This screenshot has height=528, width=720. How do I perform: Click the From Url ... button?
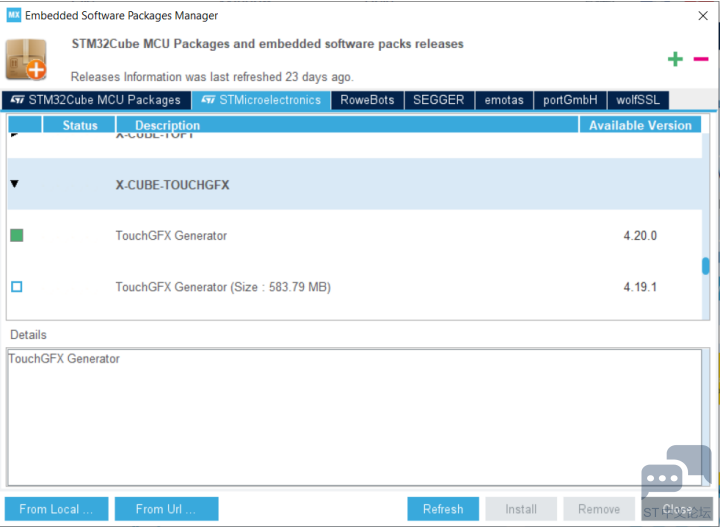click(166, 509)
